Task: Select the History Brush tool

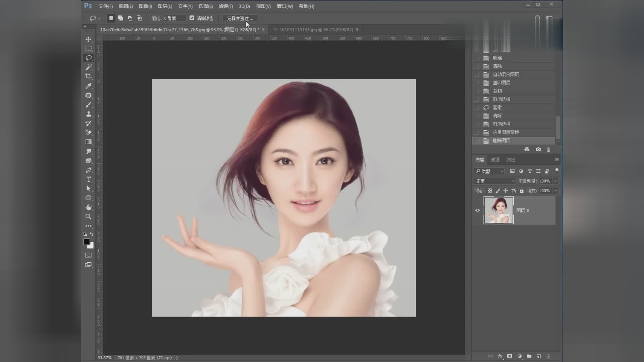Action: [x=89, y=123]
